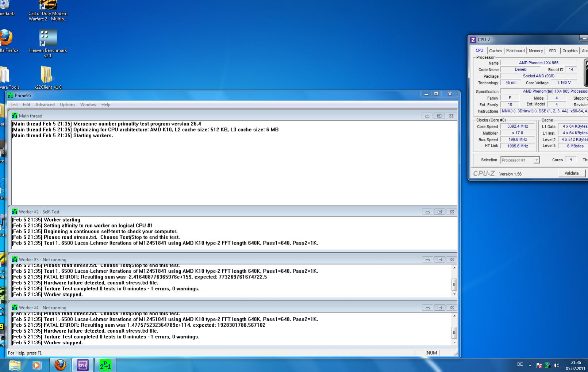Click the 'x 17.0' multiplier value
This screenshot has width=588, height=372.
tap(518, 133)
